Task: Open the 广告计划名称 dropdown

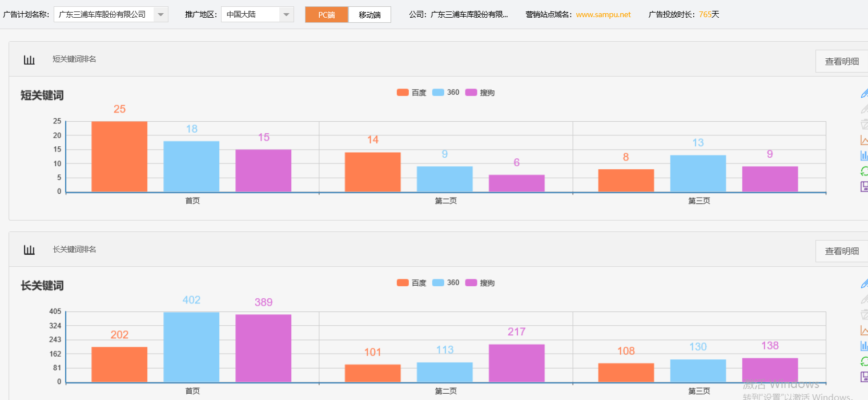Action: [x=161, y=14]
